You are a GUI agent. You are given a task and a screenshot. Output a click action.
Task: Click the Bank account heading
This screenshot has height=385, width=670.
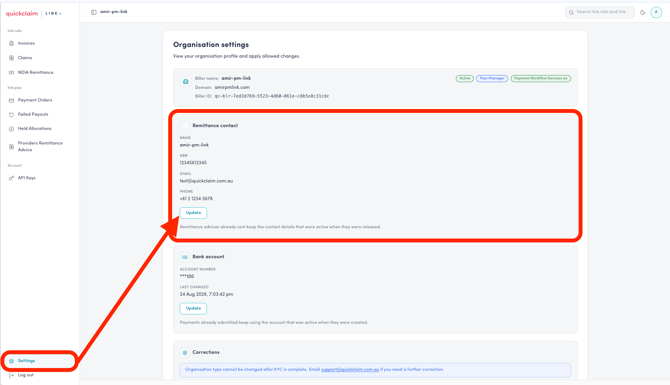[x=208, y=257]
